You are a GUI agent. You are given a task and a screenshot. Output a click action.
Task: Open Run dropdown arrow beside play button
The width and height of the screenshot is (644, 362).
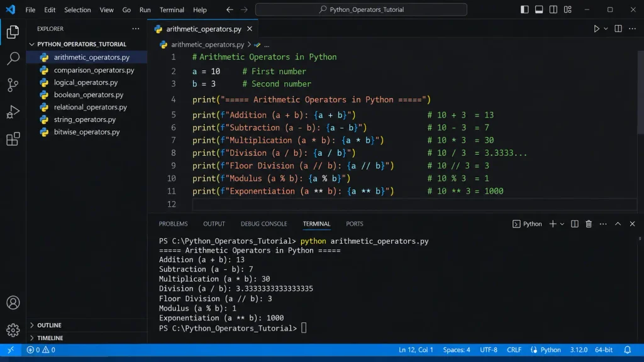tap(606, 29)
